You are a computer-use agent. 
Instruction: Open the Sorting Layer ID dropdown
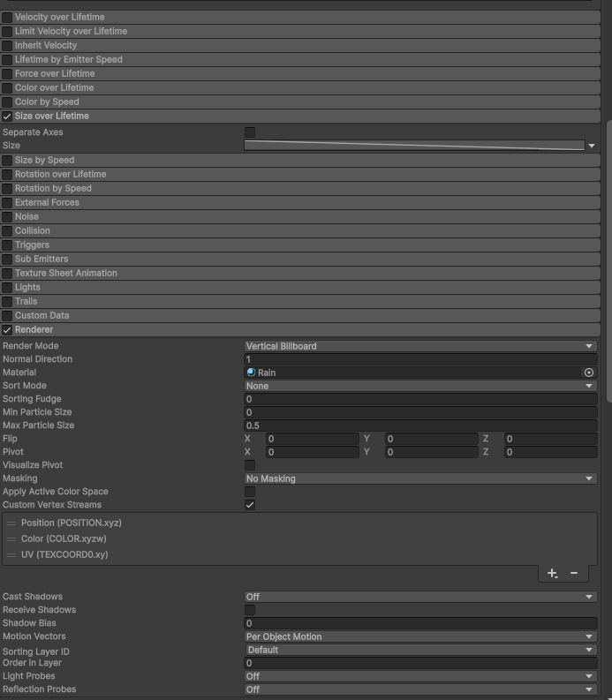point(420,650)
